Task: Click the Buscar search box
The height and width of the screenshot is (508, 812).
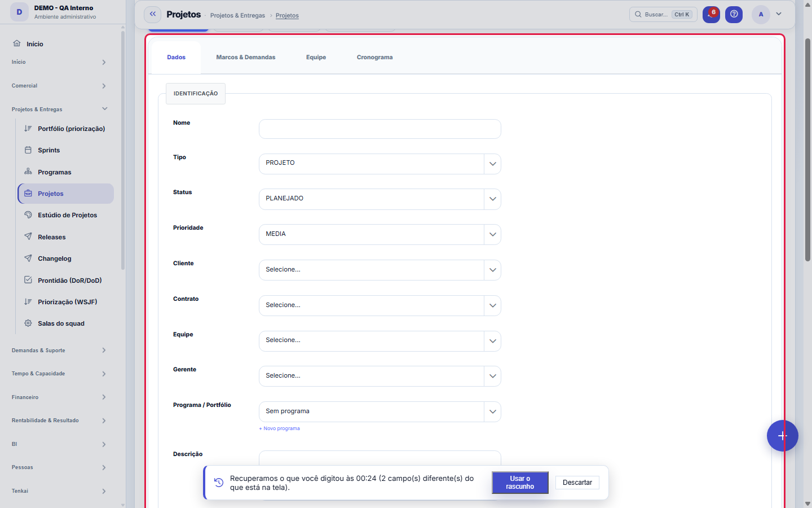Action: point(663,15)
